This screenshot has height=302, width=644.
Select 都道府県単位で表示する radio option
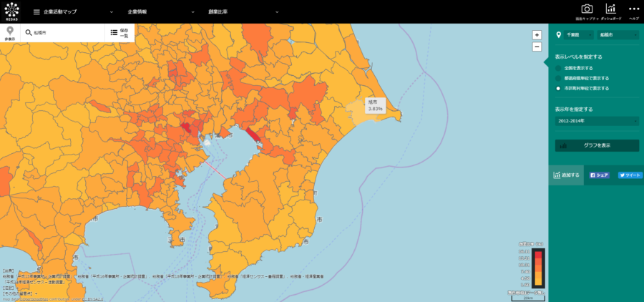click(558, 78)
